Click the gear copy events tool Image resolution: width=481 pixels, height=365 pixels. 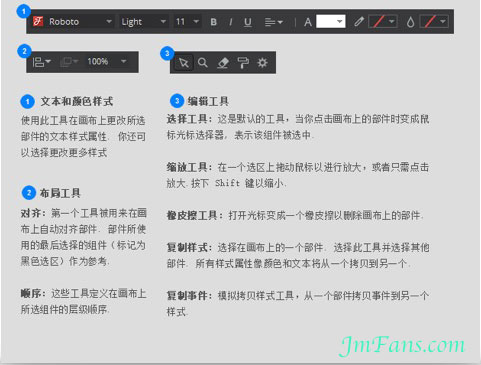tap(262, 62)
